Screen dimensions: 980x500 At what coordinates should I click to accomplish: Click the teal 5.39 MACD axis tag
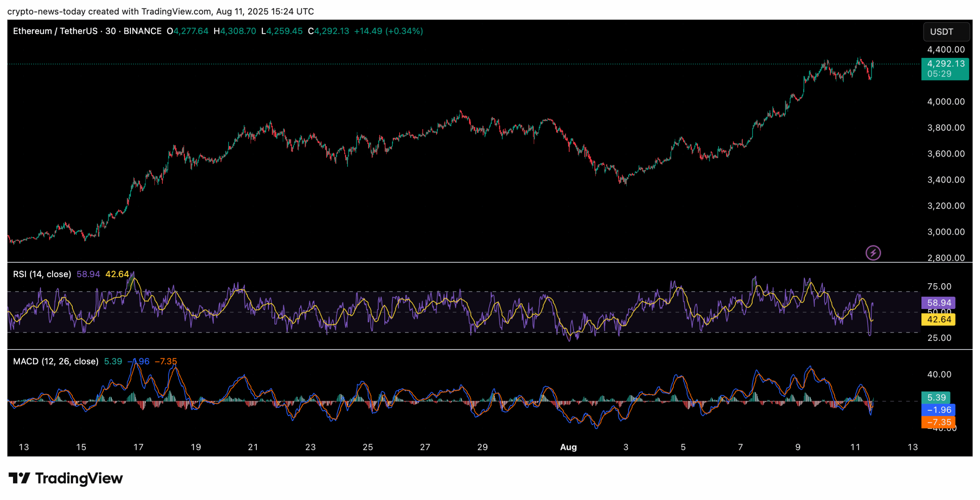point(936,397)
